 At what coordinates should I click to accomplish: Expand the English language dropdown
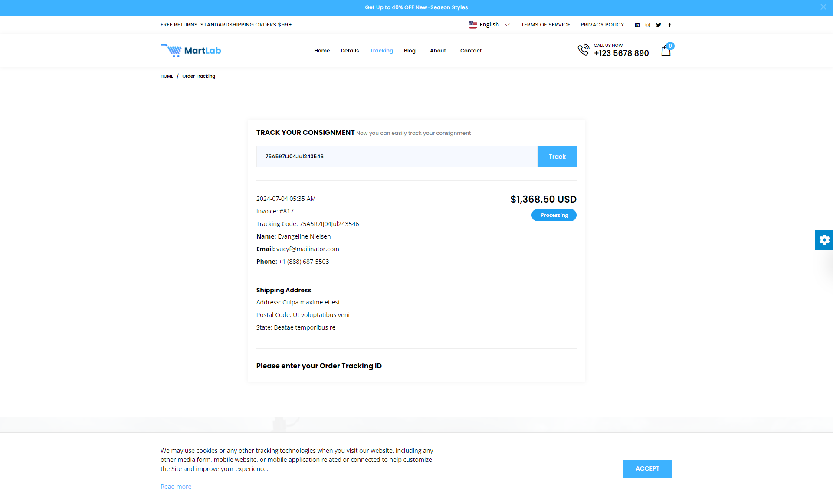(489, 25)
